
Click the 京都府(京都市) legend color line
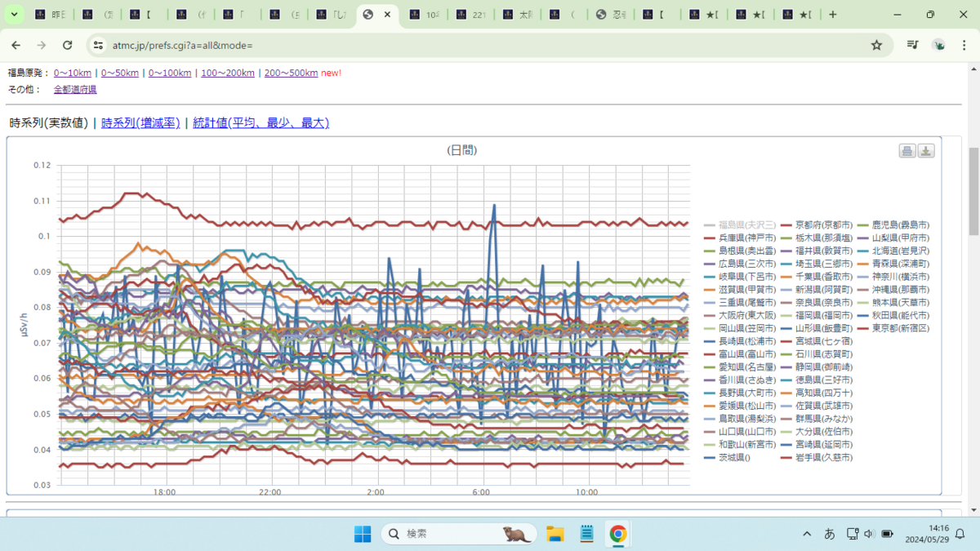pyautogui.click(x=786, y=224)
